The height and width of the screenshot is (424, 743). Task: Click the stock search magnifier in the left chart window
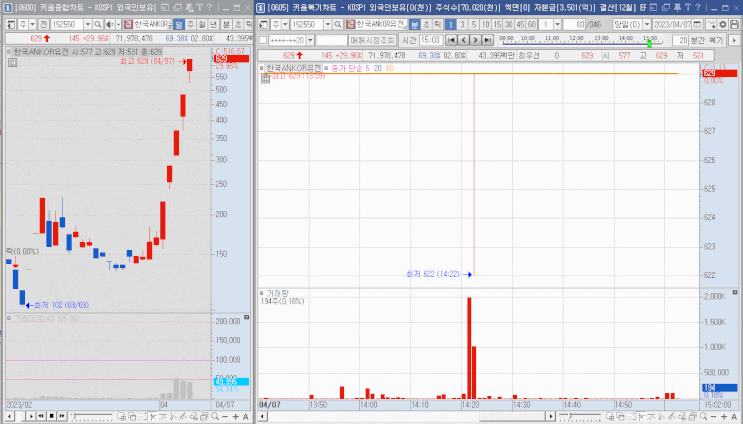(98, 24)
